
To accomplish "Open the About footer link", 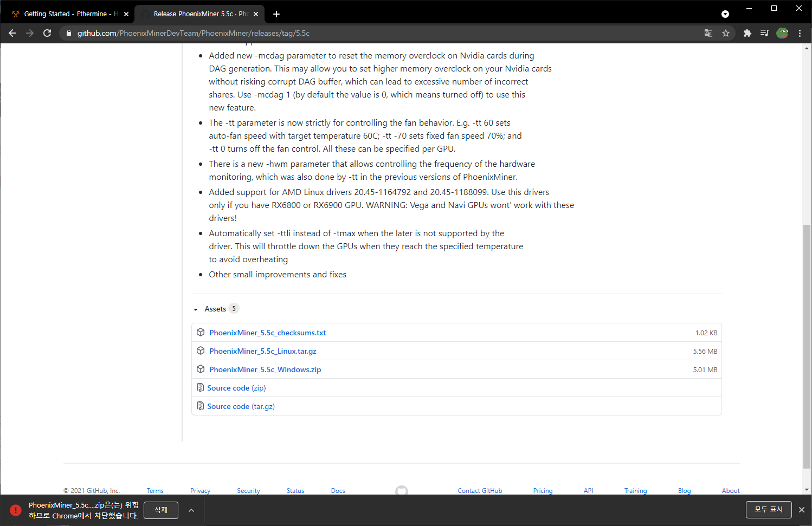I will (731, 490).
